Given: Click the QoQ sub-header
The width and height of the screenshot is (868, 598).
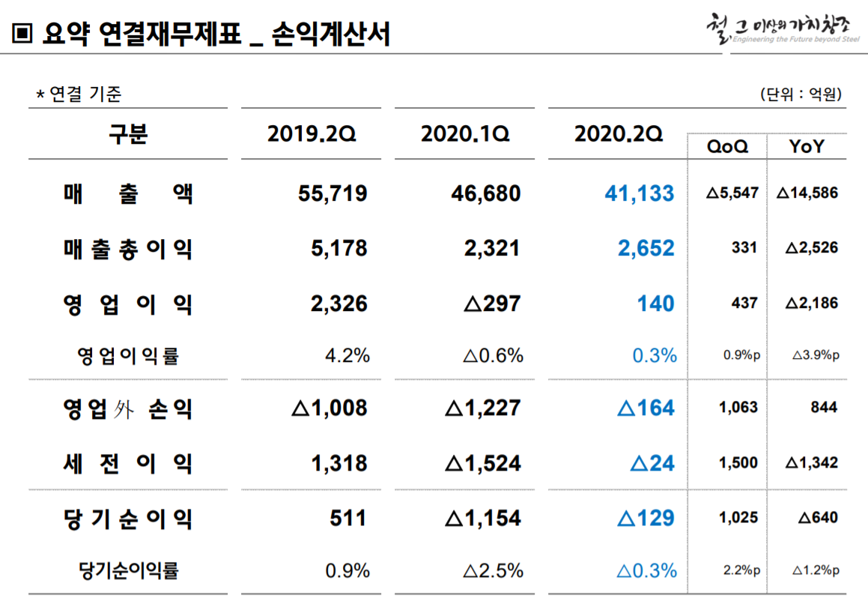Looking at the screenshot, I should 727,147.
